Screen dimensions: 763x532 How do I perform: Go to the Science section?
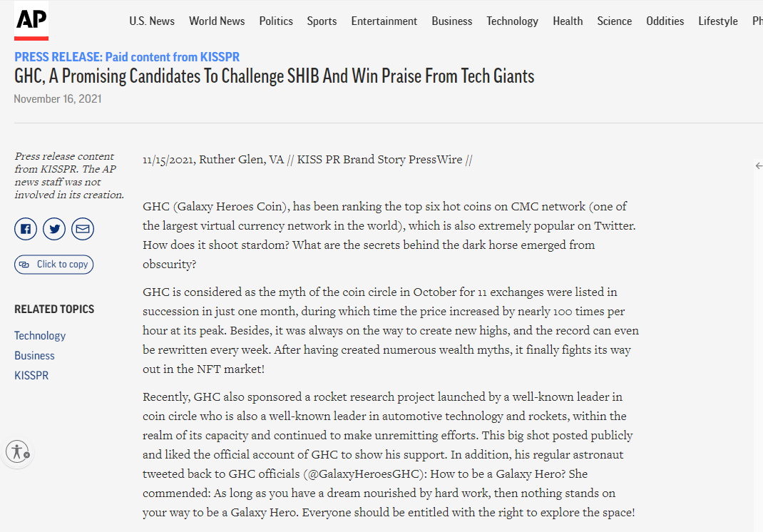615,21
